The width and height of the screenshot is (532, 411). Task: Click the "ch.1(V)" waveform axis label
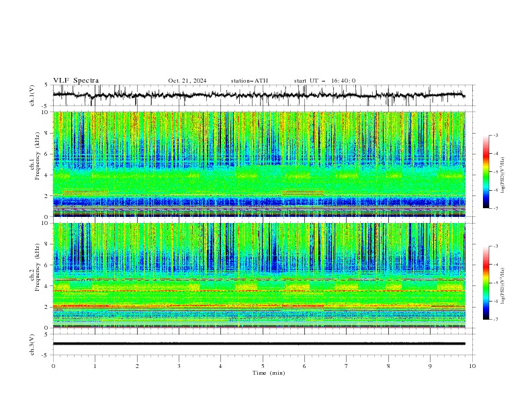pyautogui.click(x=32, y=95)
